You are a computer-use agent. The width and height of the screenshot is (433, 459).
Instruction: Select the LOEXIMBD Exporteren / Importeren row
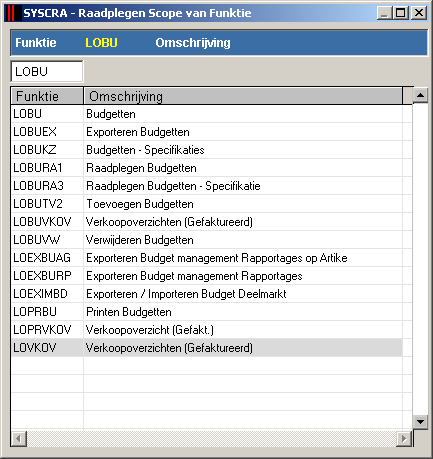tap(207, 294)
